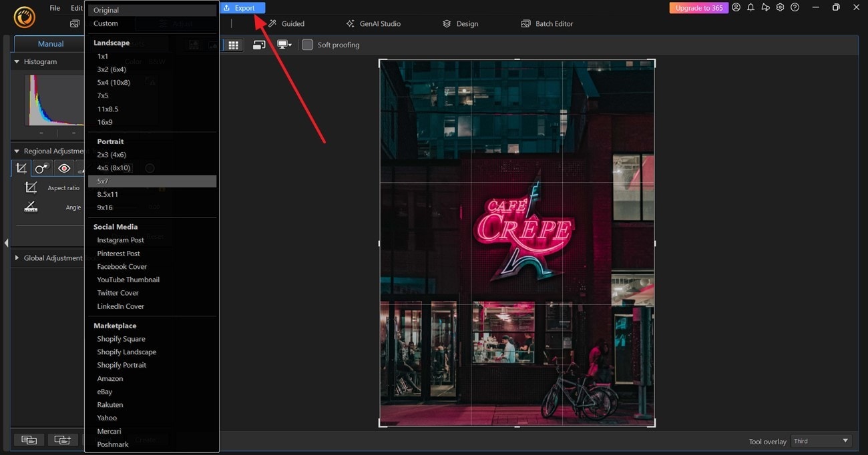Open the Batch Editor tab

coord(547,23)
